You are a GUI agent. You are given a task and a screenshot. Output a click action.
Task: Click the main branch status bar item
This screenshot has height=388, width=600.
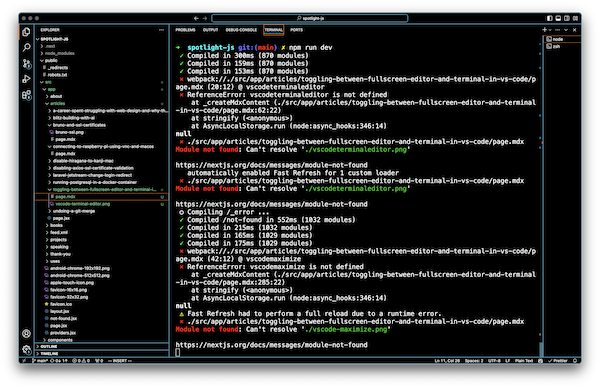coord(41,361)
